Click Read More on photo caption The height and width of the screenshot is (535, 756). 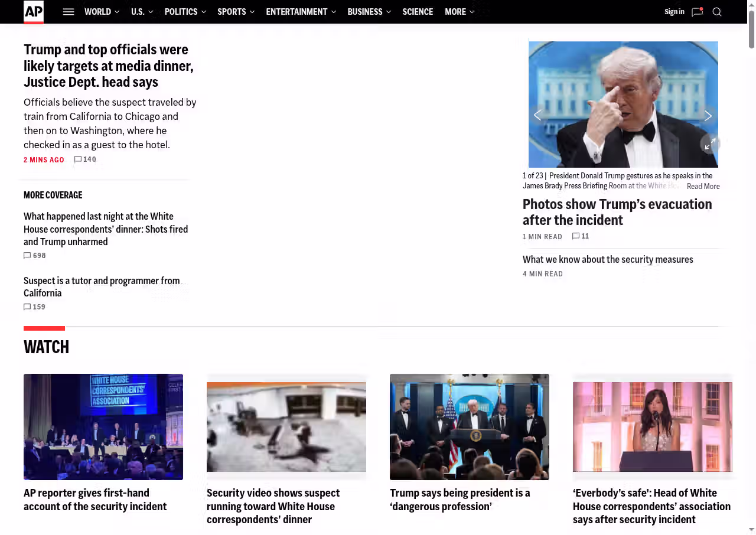coord(703,186)
